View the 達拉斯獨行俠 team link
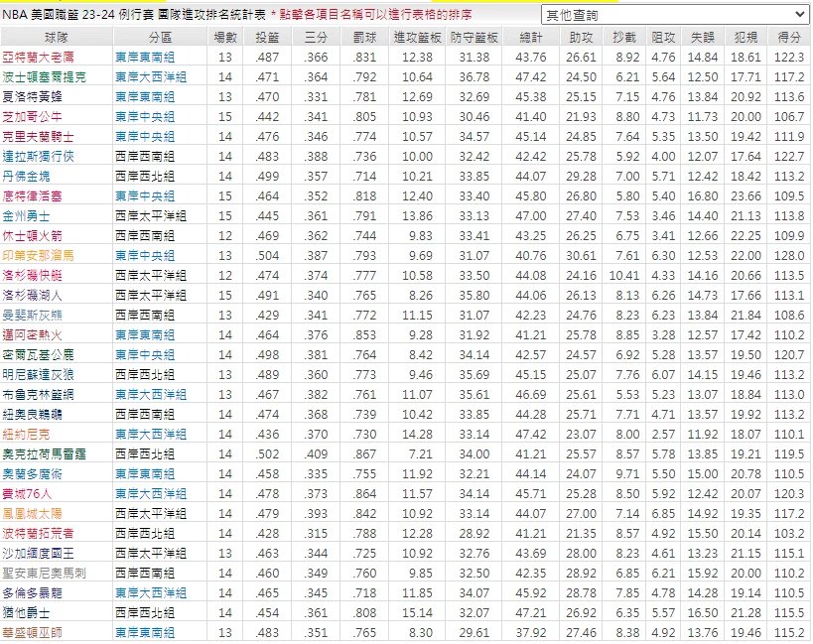813x644 pixels. [x=38, y=157]
